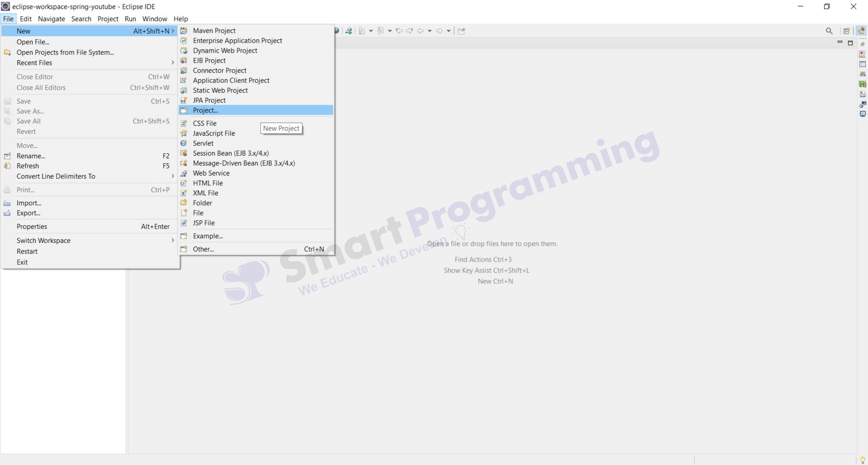Click the Servlet icon in the New submenu
This screenshot has height=465, width=868.
click(x=184, y=143)
